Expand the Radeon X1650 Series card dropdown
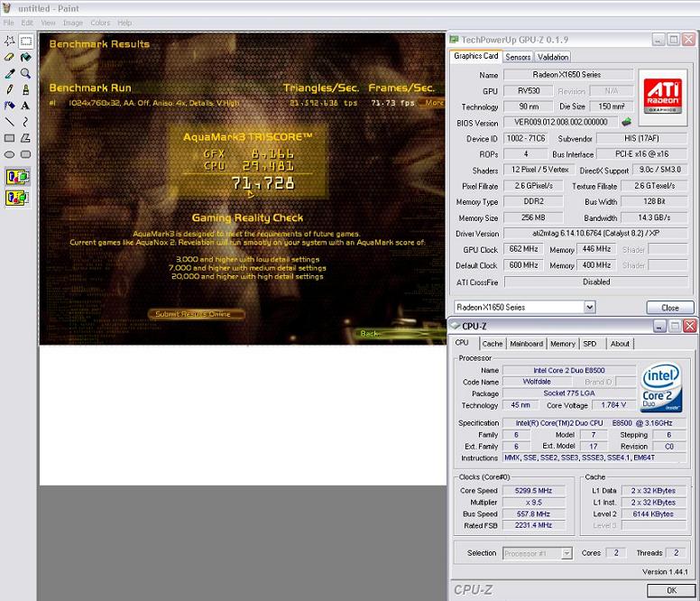700x601 pixels. point(589,307)
